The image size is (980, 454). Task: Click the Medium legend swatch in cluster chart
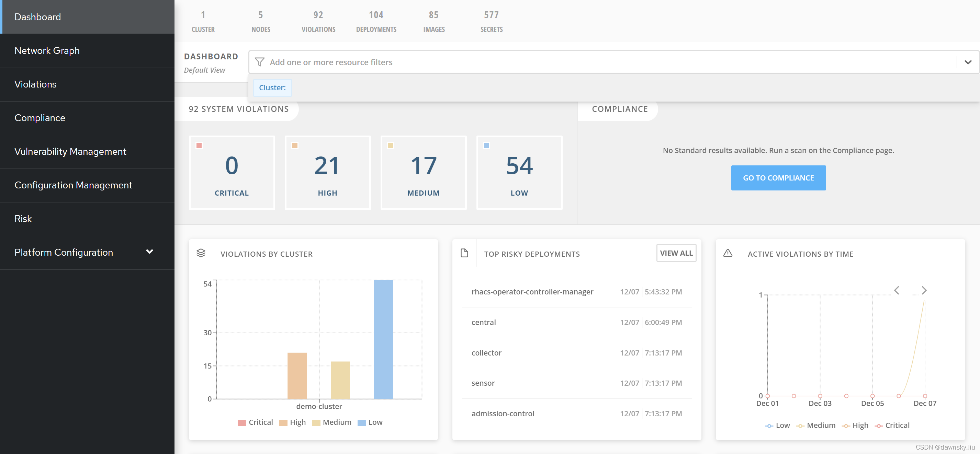coord(316,422)
